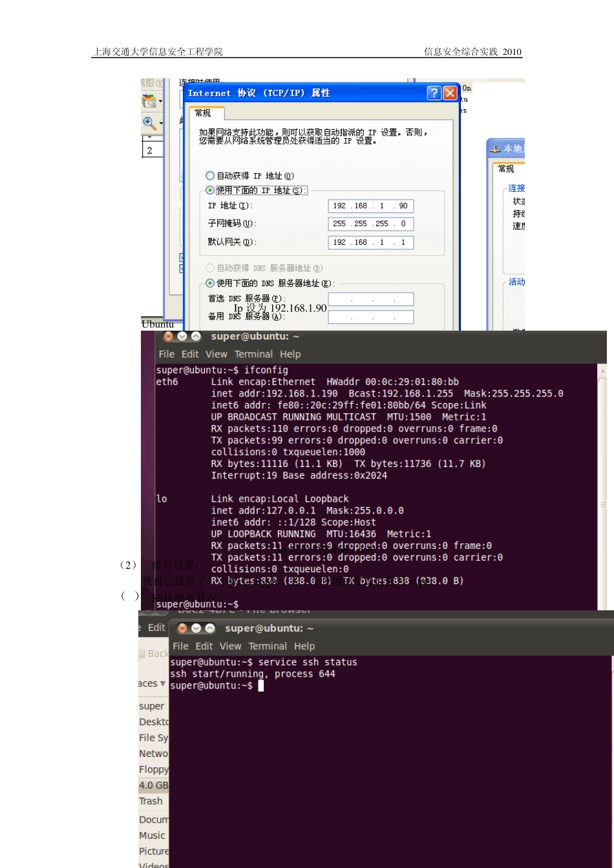The image size is (614, 868).
Task: Open View menu in lower ssh terminal
Action: pos(230,646)
